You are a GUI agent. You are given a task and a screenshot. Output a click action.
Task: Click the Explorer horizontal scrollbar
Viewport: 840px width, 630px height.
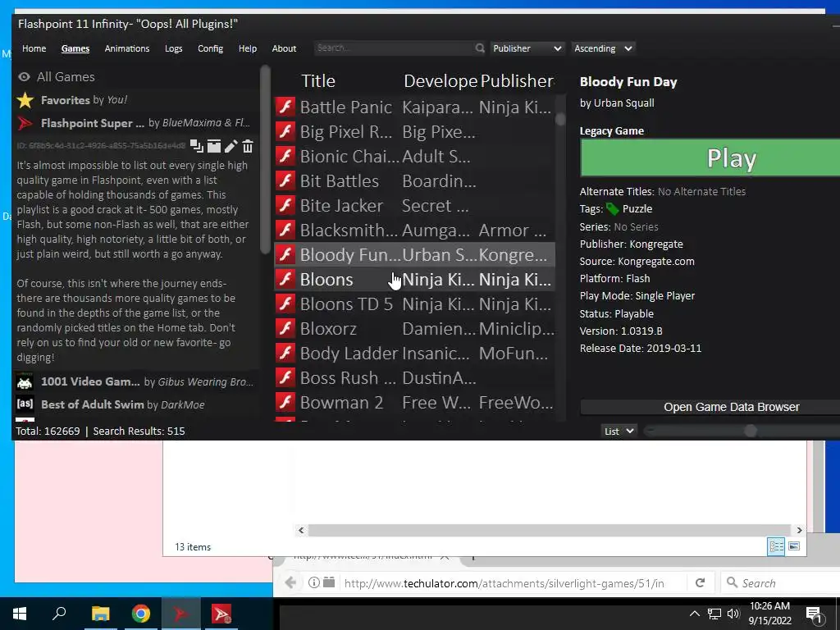[550, 531]
